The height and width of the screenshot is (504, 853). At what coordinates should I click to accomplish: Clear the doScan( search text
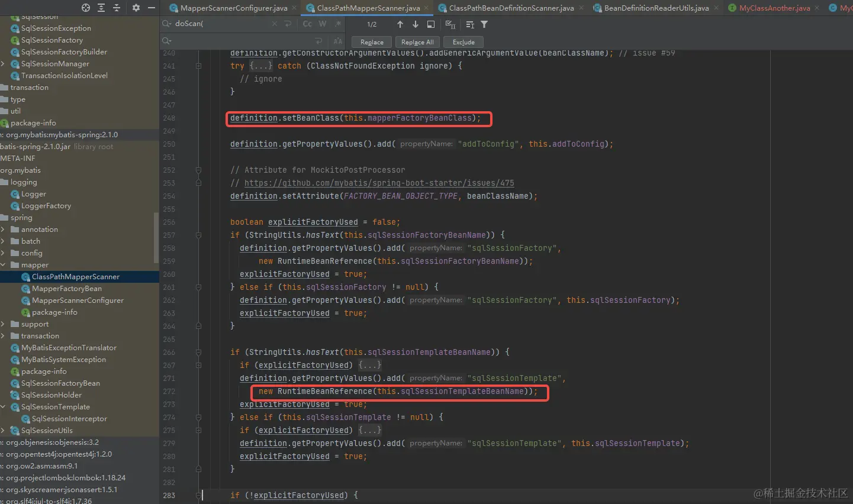click(x=274, y=24)
